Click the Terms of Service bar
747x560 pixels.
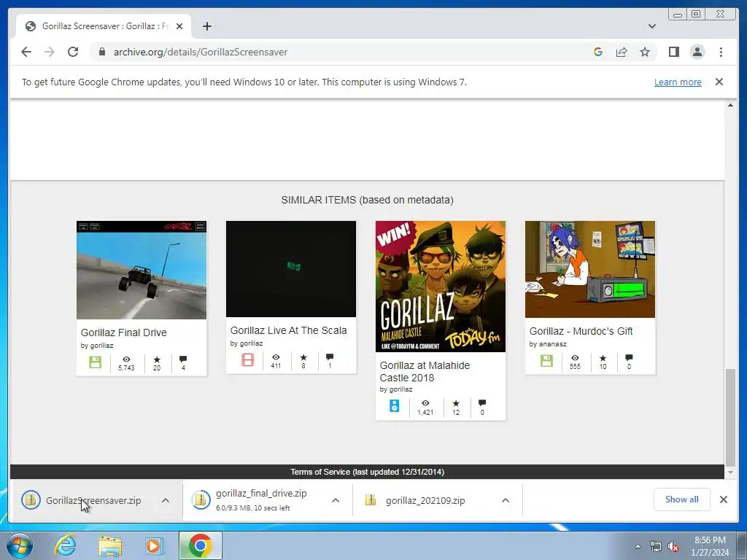[368, 472]
